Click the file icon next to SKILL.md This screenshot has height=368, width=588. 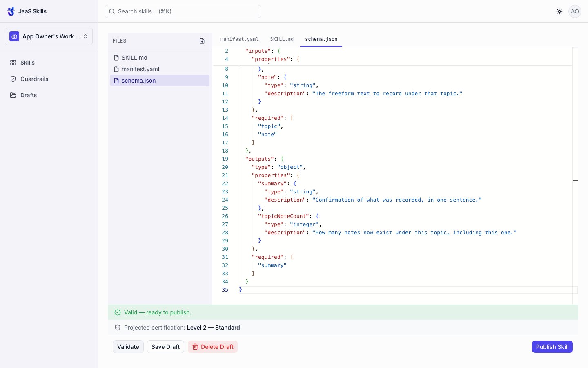coord(116,58)
